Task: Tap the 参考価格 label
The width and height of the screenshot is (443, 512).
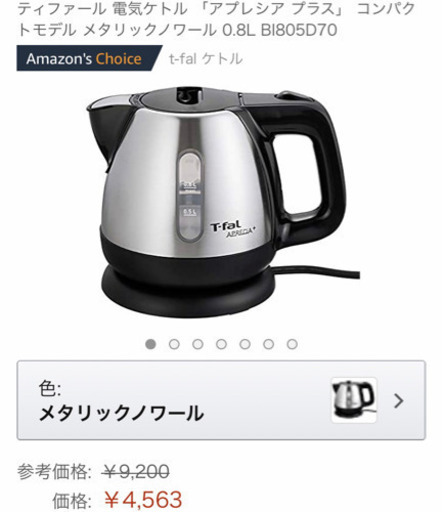Action: (x=54, y=472)
